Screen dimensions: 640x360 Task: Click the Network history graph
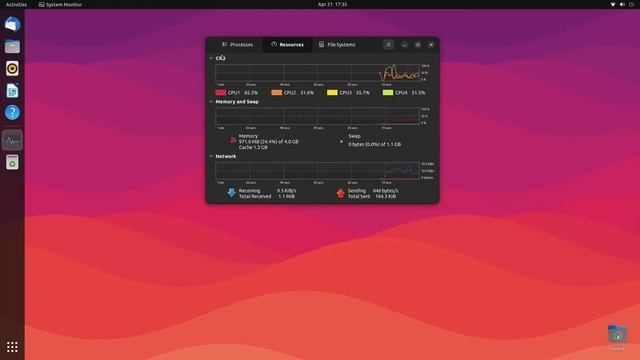tap(318, 171)
